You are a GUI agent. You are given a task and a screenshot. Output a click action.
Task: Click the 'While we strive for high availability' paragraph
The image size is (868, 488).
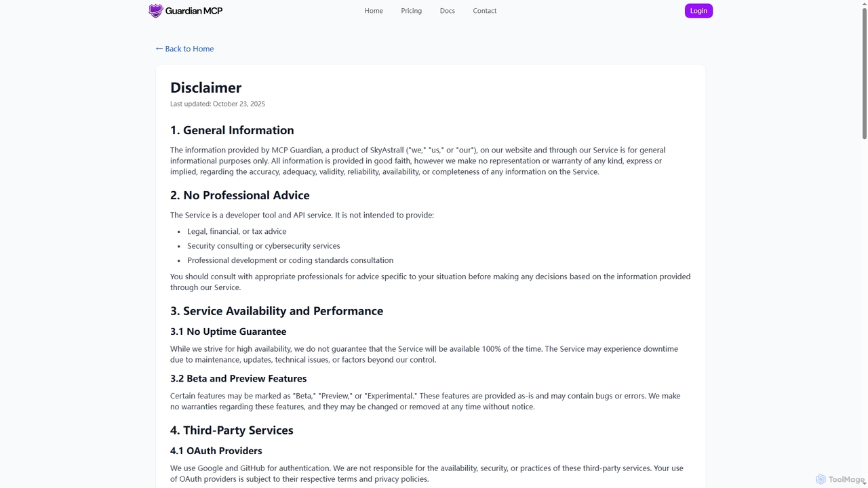[x=424, y=354]
